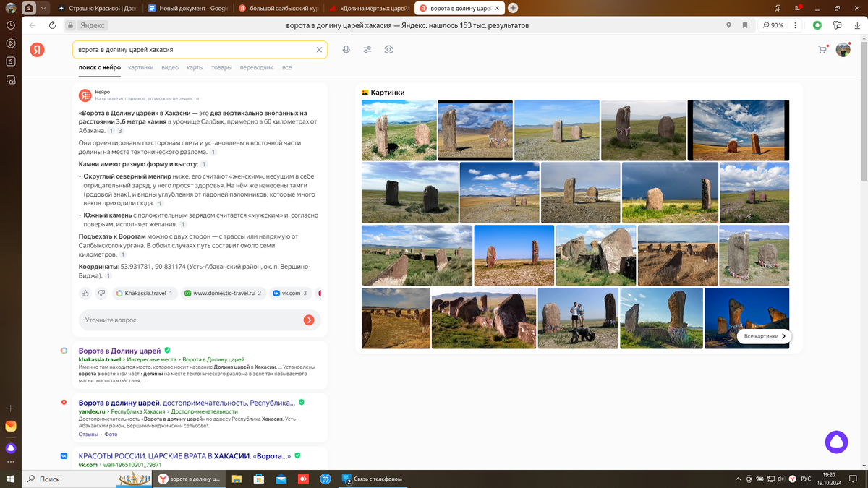Open thumbnail with couple and dog

(578, 318)
